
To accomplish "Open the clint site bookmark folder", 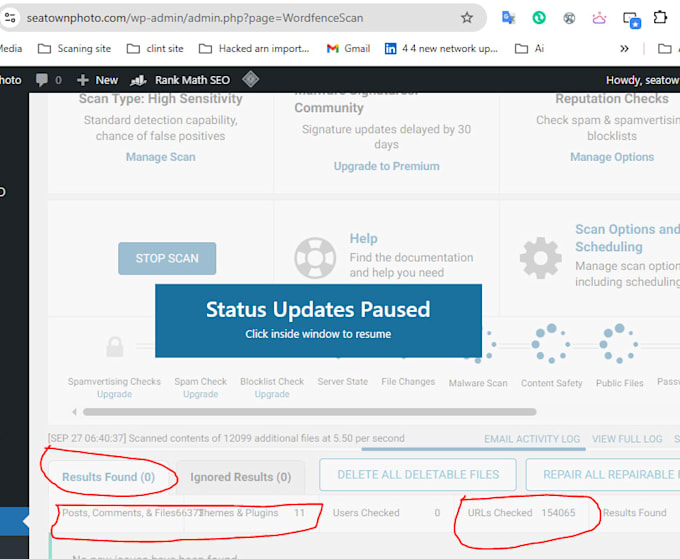I will point(155,49).
